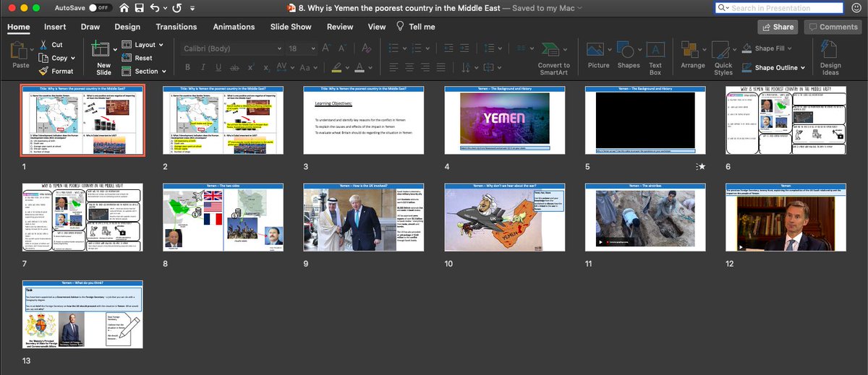This screenshot has width=868, height=375.
Task: Click the Comments button
Action: click(833, 27)
